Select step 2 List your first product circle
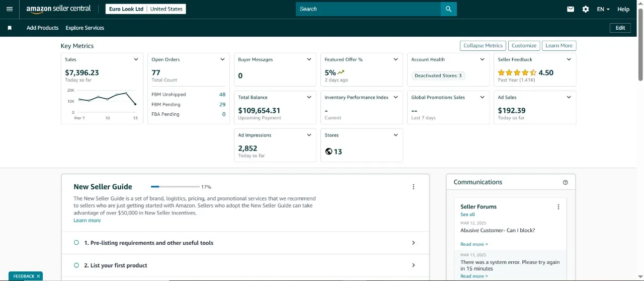The image size is (644, 281). coord(76,265)
